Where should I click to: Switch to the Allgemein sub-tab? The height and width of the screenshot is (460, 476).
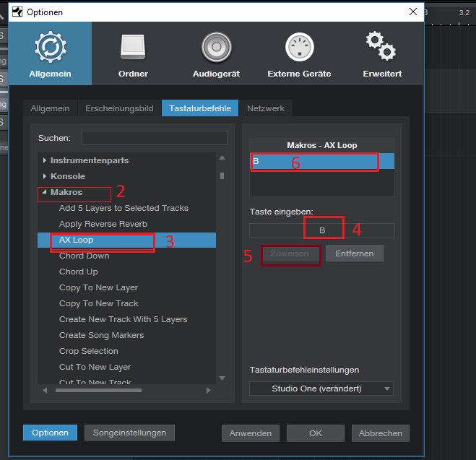pos(50,108)
